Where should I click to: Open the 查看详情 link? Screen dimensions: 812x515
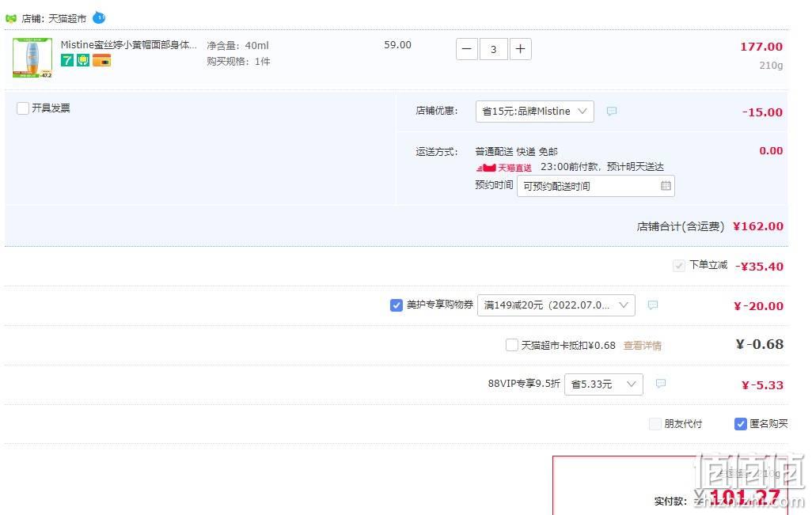[642, 346]
